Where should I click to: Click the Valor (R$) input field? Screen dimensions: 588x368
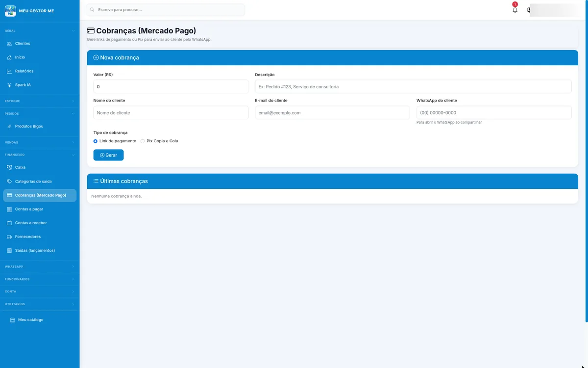(x=171, y=86)
